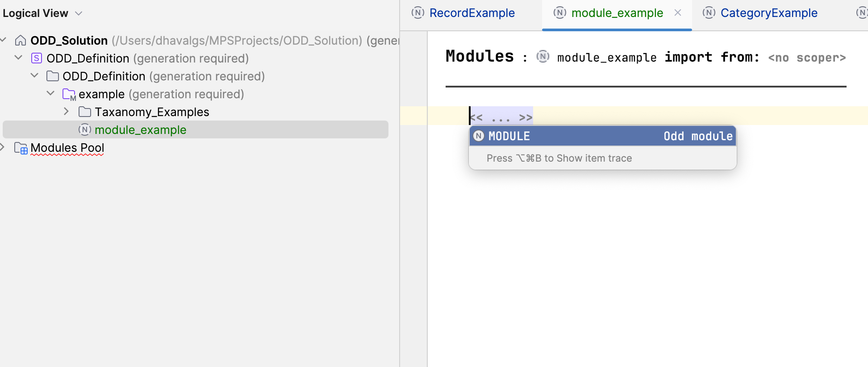
Task: Click the MODULE concept icon in completion popup
Action: (x=478, y=136)
